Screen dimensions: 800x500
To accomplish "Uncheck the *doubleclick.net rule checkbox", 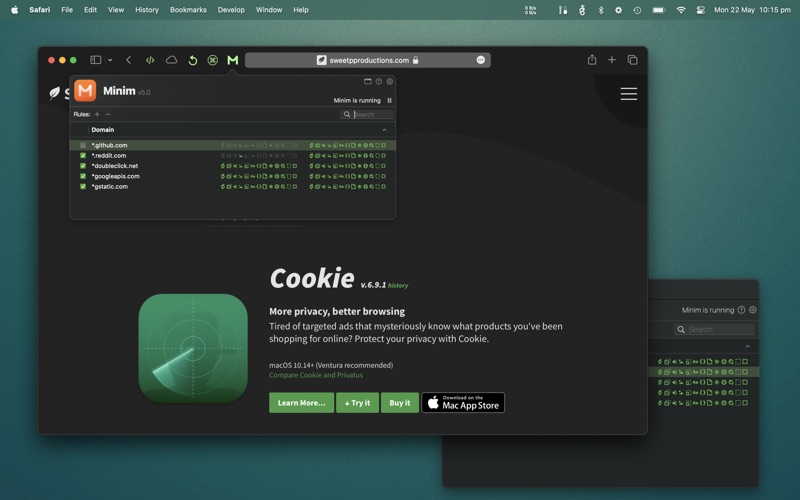I will click(83, 166).
